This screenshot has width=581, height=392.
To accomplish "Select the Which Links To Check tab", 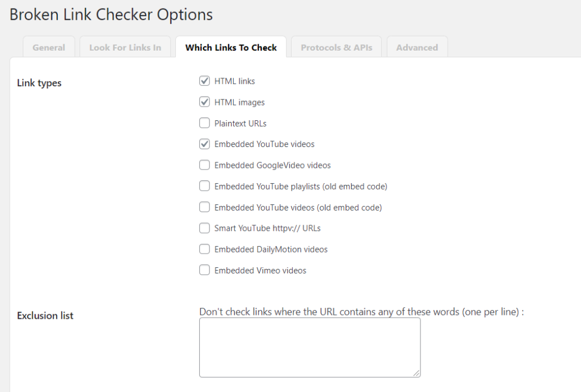I will [x=231, y=48].
